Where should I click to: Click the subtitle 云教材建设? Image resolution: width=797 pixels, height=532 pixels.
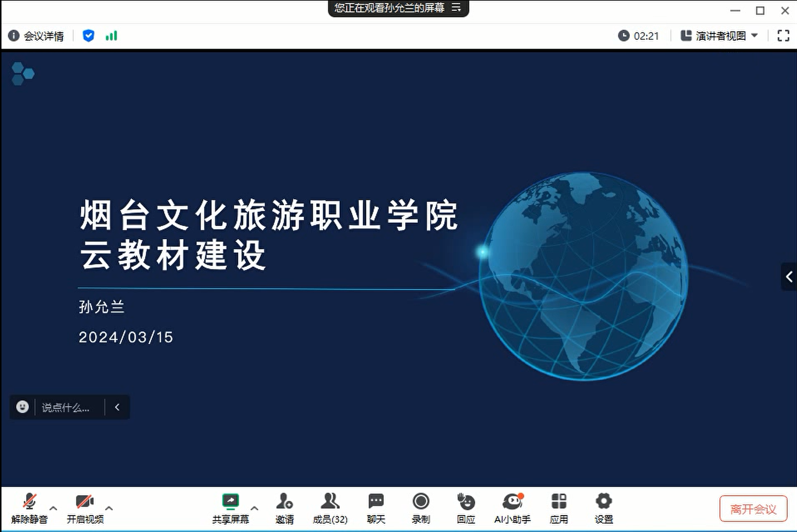coord(173,256)
